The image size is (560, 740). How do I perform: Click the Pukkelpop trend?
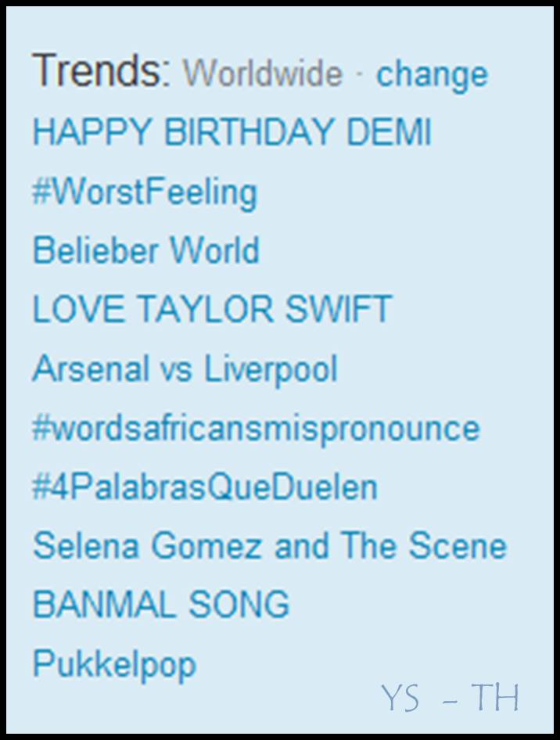(114, 664)
